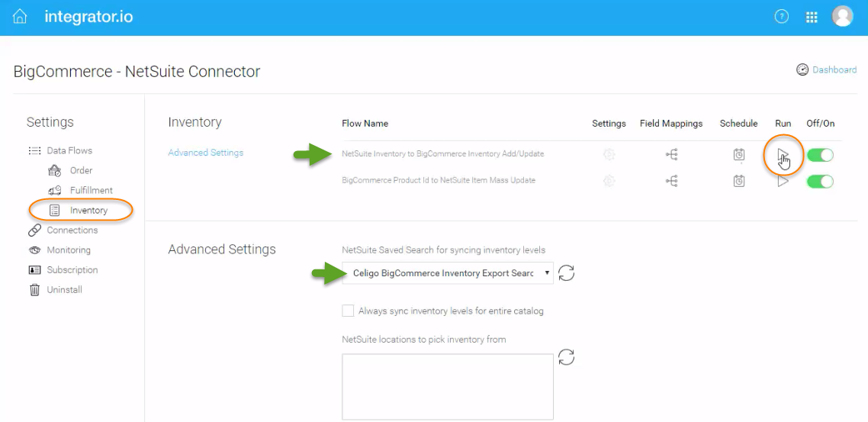Open the Subscription section
Image resolution: width=868 pixels, height=422 pixels.
pos(72,270)
